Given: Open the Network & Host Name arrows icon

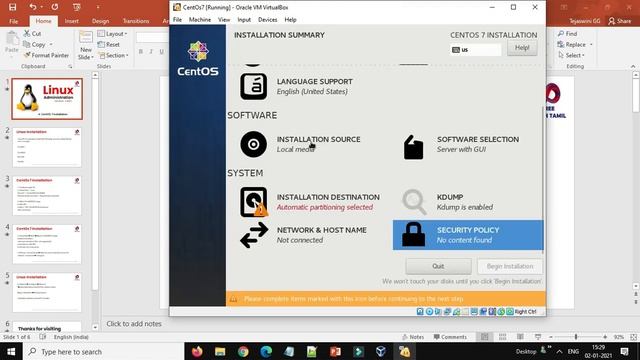Looking at the screenshot, I should pyautogui.click(x=254, y=235).
